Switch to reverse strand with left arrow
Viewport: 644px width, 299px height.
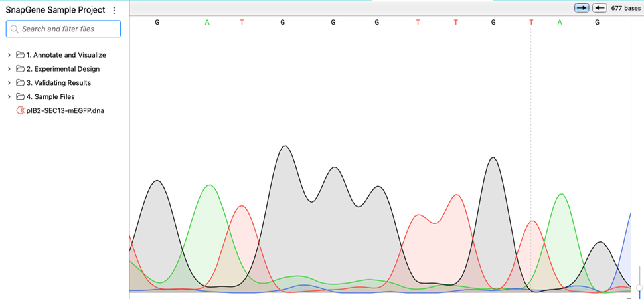[x=600, y=8]
